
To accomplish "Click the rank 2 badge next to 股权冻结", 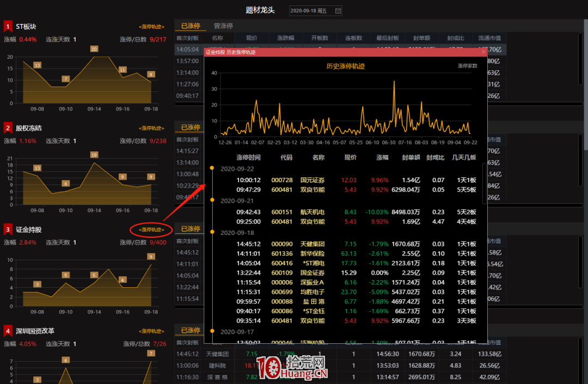I will pos(8,128).
